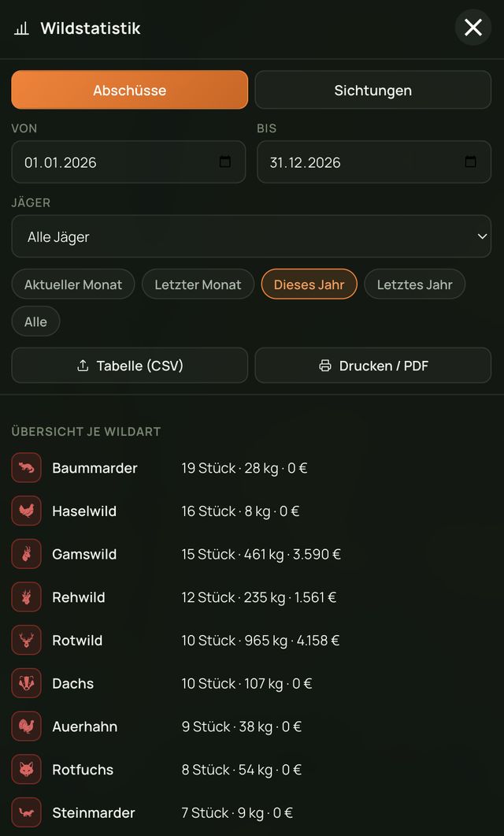Click the Drucken / PDF button
The image size is (504, 836).
(x=373, y=366)
